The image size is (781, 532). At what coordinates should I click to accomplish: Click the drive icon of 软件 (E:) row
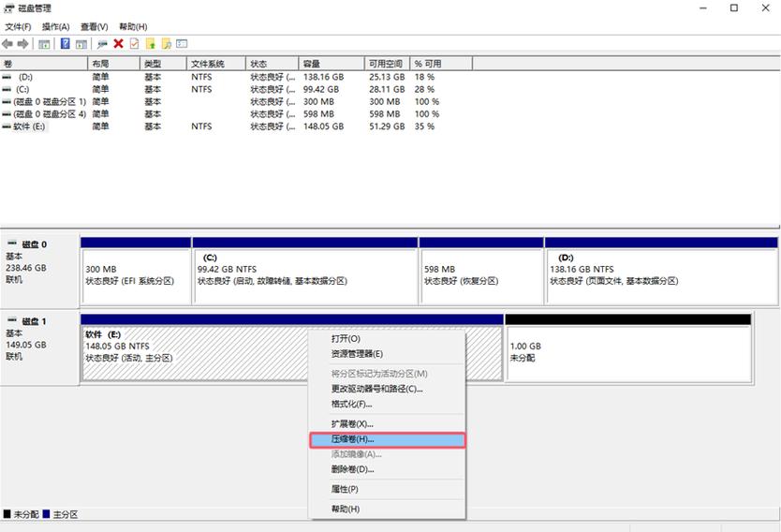pos(7,126)
